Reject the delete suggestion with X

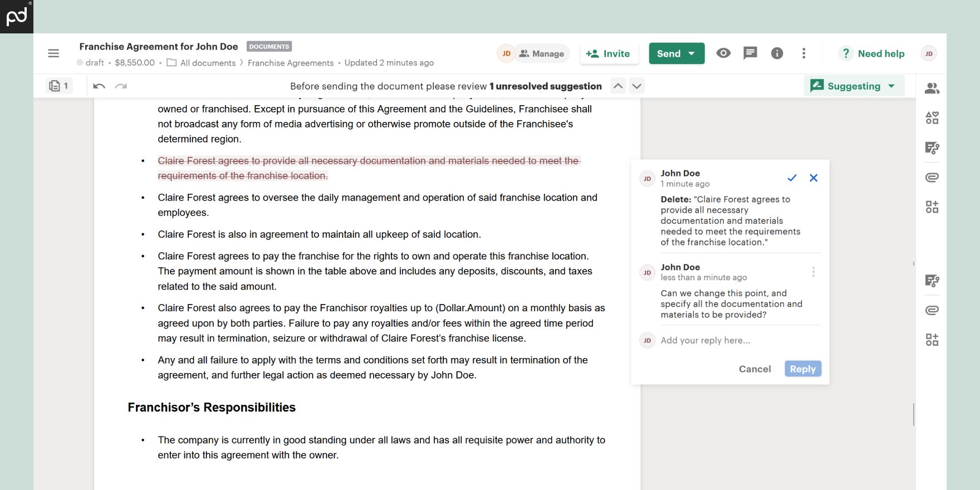coord(814,178)
